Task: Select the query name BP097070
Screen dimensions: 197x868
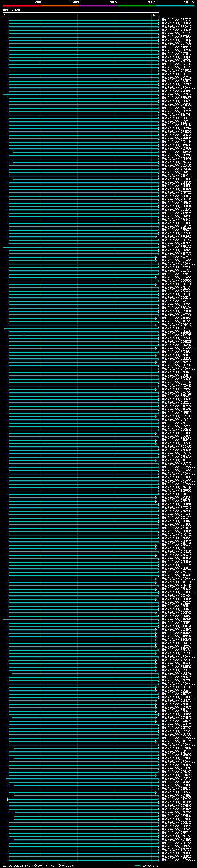Action: (11, 10)
